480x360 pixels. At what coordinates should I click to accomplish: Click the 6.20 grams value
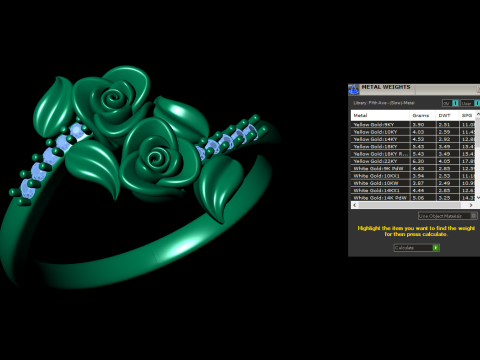coord(418,161)
